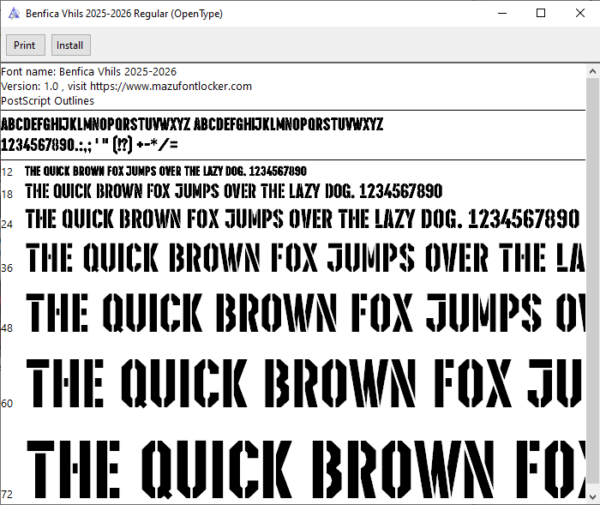Click the 48-point sample sentence
This screenshot has height=505, width=600.
click(x=305, y=313)
